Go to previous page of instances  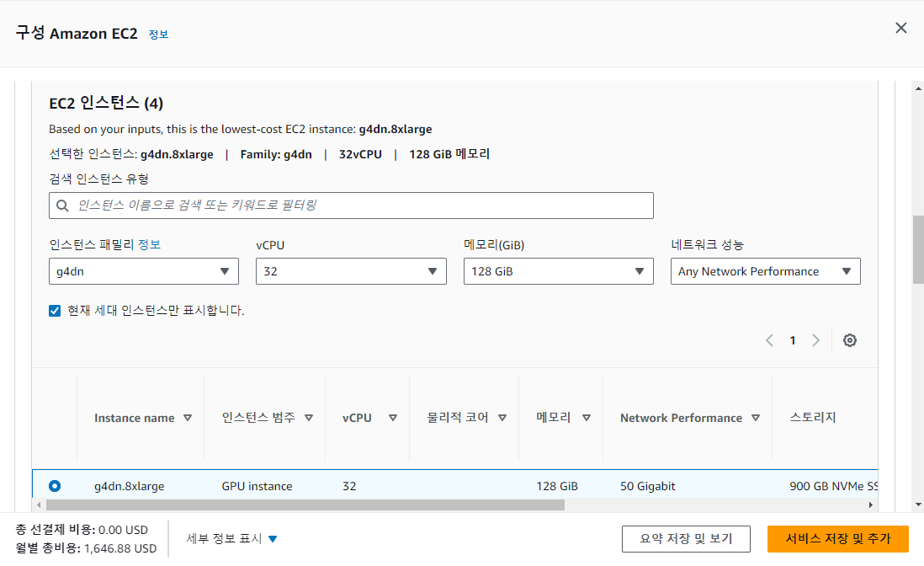point(769,340)
